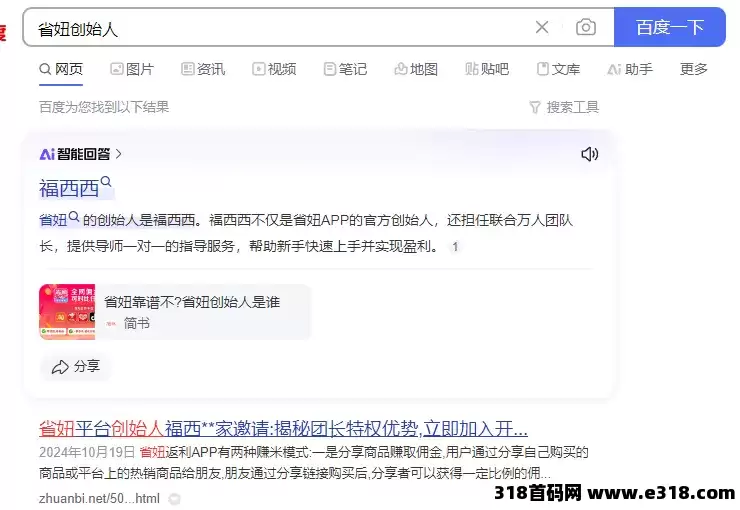Screen dimensions: 740x510
Task: Switch to the 图片 tab
Action: [x=132, y=69]
